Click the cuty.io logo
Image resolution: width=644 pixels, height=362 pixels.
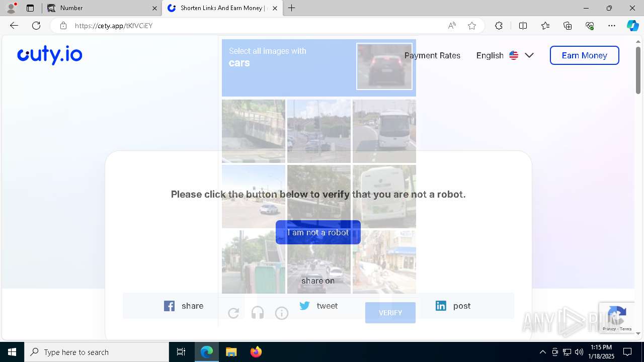(50, 55)
